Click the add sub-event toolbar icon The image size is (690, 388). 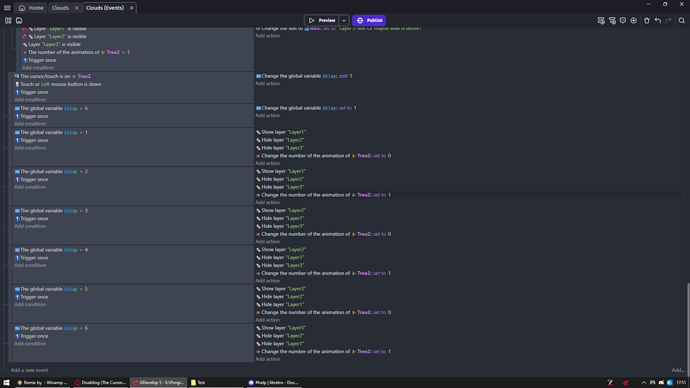click(612, 20)
